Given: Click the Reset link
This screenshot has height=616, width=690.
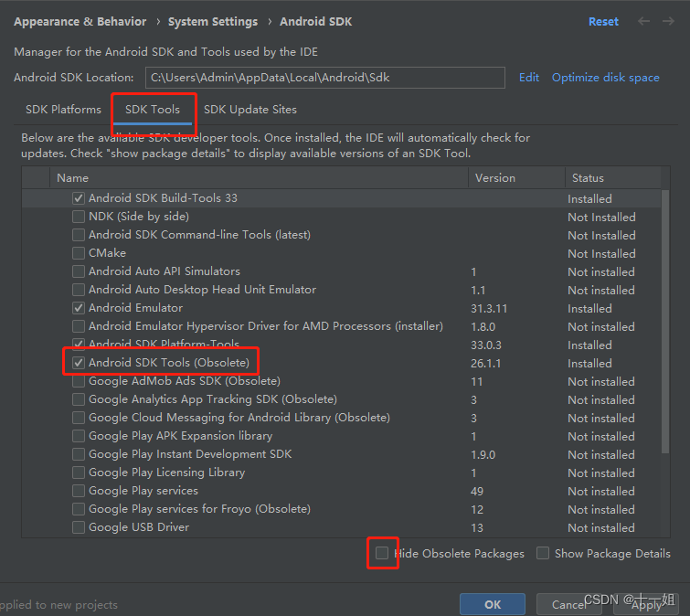Looking at the screenshot, I should [603, 22].
